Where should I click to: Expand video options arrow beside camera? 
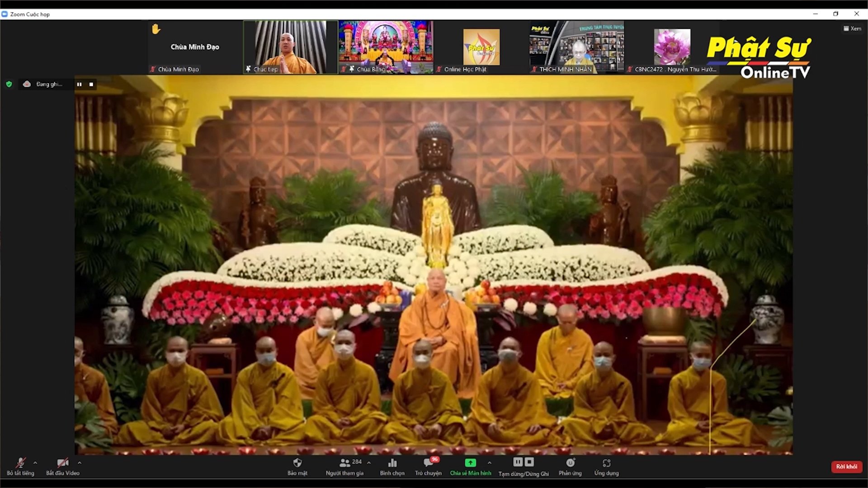[x=80, y=463]
